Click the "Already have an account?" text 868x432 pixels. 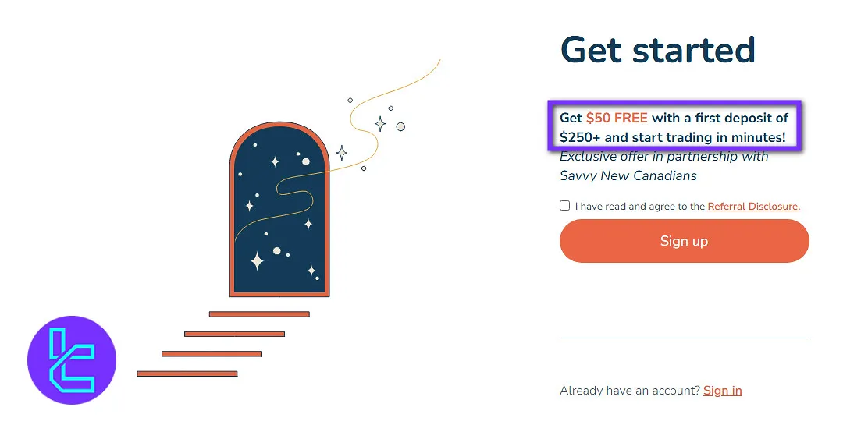(629, 391)
